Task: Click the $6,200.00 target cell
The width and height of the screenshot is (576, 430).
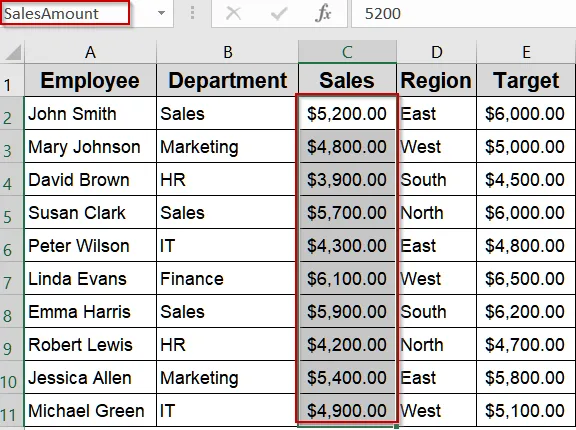Action: coord(526,312)
